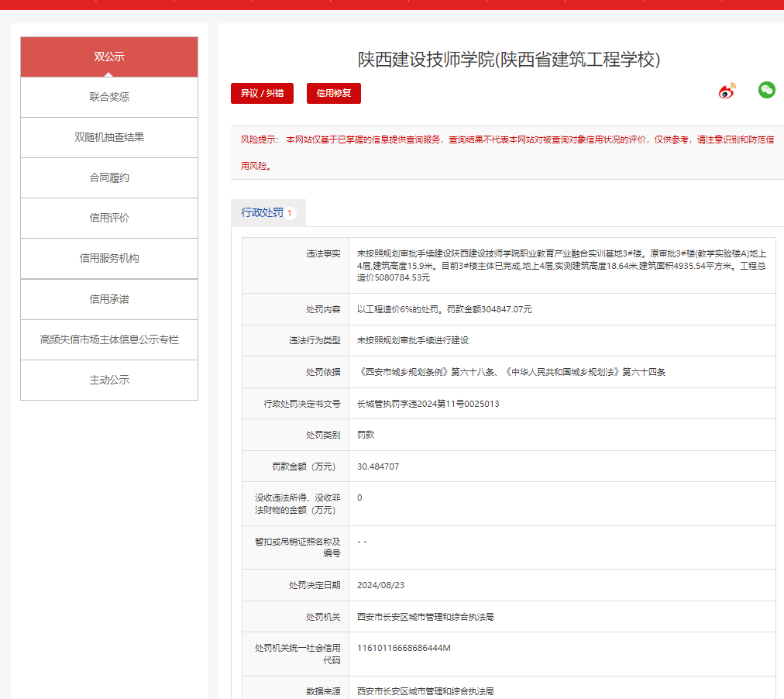This screenshot has width=784, height=699.
Task: Go to the 主动公示 section
Action: point(109,380)
